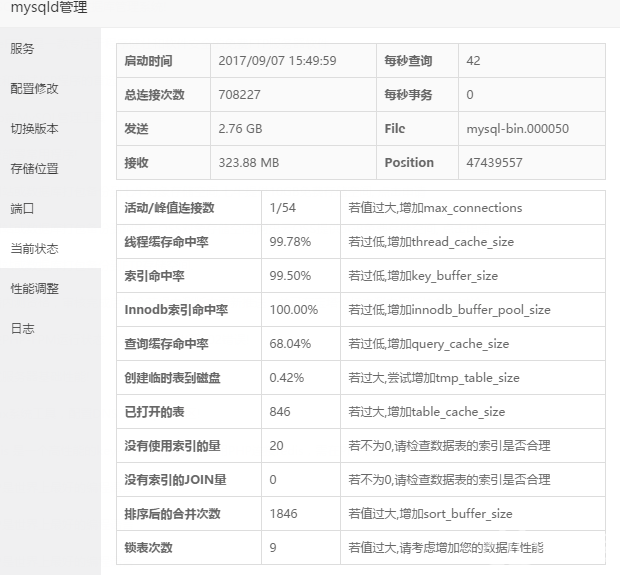Click the innodb_buffer_pool_size suggestion text
This screenshot has height=575, width=620.
449,310
